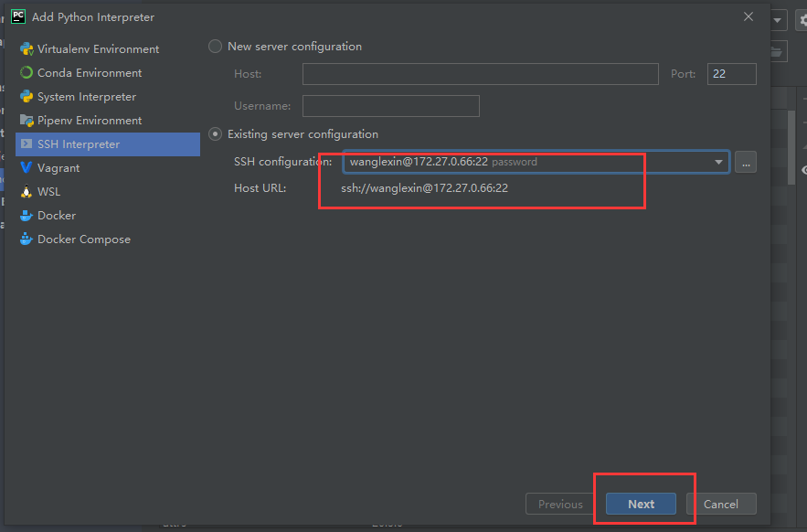Click the Username input field

coord(390,105)
